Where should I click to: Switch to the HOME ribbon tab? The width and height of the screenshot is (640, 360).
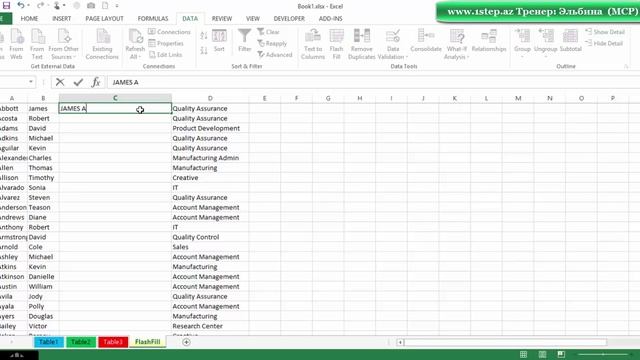29,19
